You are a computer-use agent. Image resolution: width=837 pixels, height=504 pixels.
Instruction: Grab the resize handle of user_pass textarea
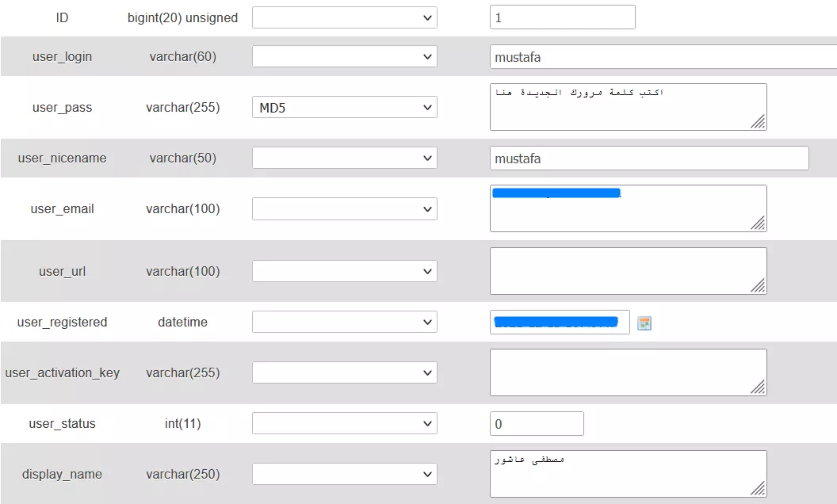tap(759, 122)
